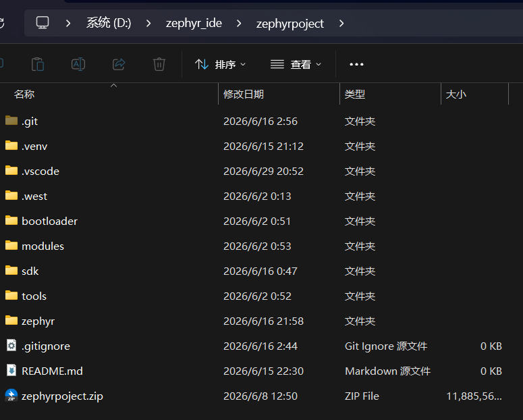Select the modules folder icon
The width and height of the screenshot is (523, 420).
click(x=11, y=245)
